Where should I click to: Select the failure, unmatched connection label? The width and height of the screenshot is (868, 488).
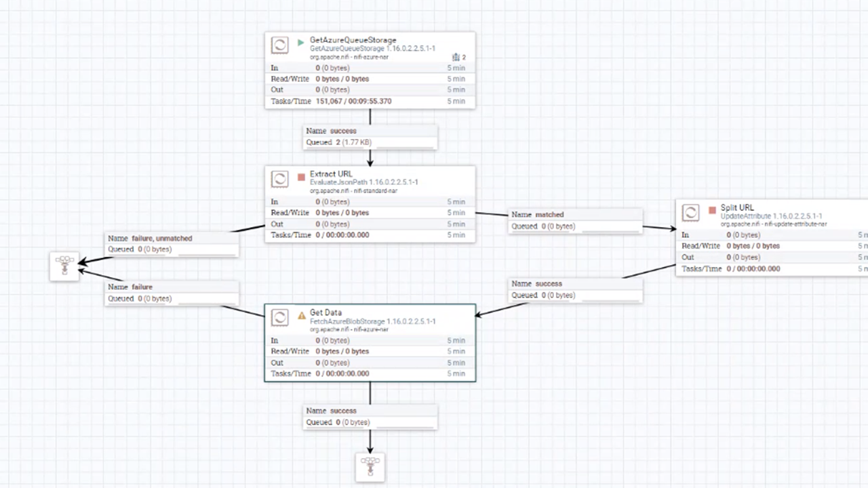pos(172,244)
